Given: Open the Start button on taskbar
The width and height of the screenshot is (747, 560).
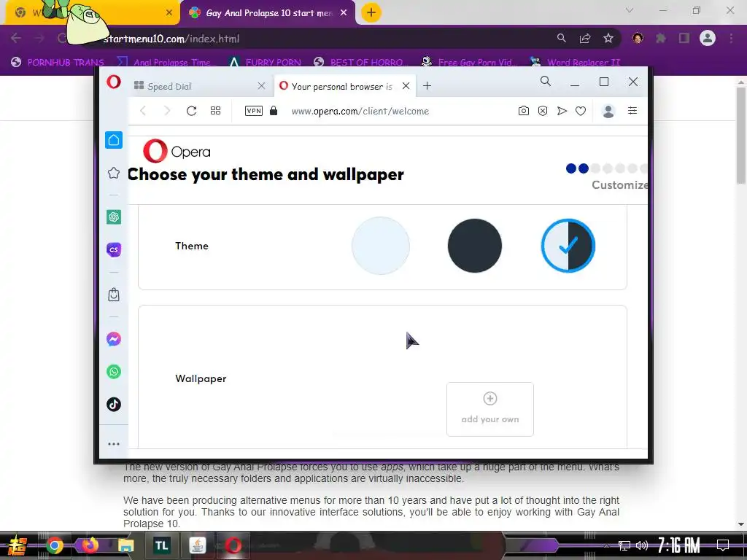Looking at the screenshot, I should coord(18,545).
